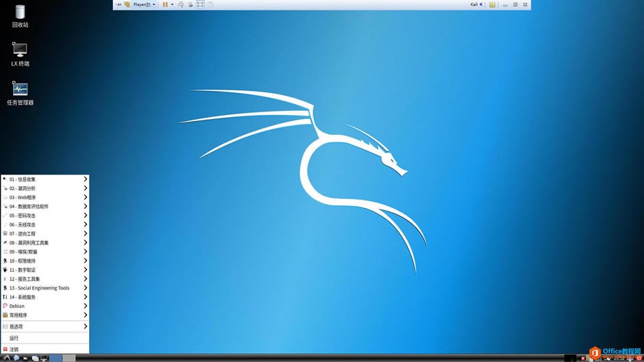Enter full screen mode from VMware toolbar

(x=200, y=5)
